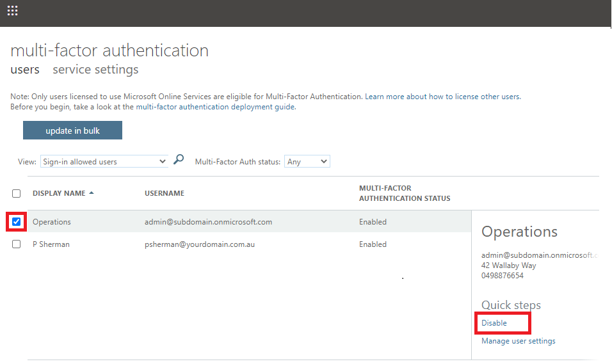
Task: Open multi-factor authentication deployment guide link
Action: click(216, 107)
